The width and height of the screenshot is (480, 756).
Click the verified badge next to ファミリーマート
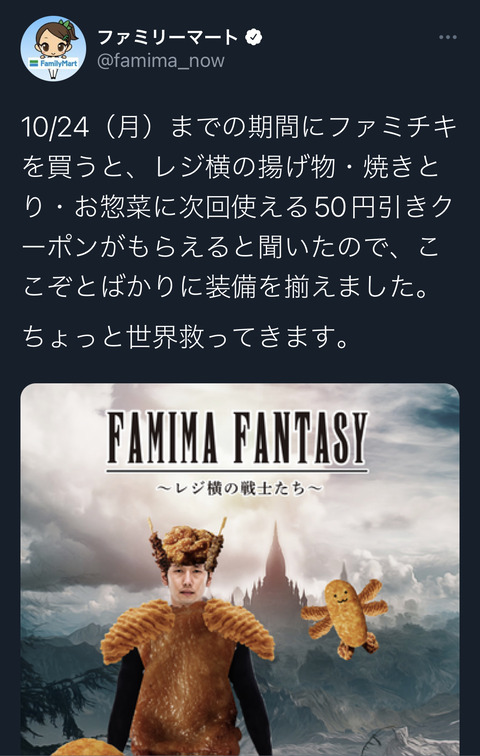pos(253,37)
